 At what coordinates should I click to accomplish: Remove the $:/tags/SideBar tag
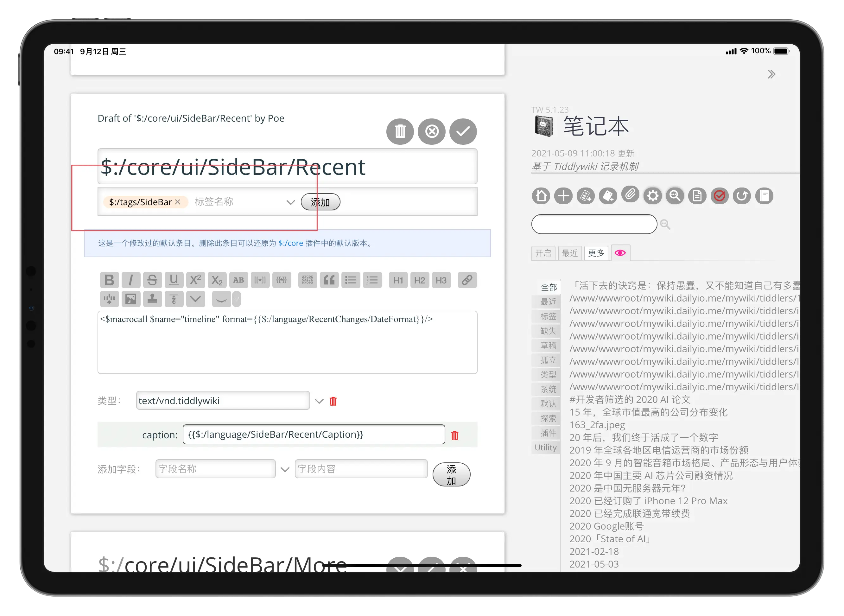(x=178, y=202)
